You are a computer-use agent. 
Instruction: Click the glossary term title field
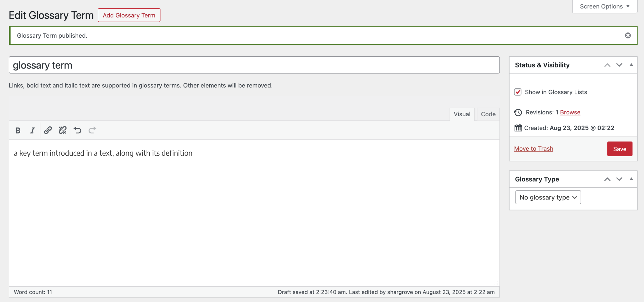(254, 65)
